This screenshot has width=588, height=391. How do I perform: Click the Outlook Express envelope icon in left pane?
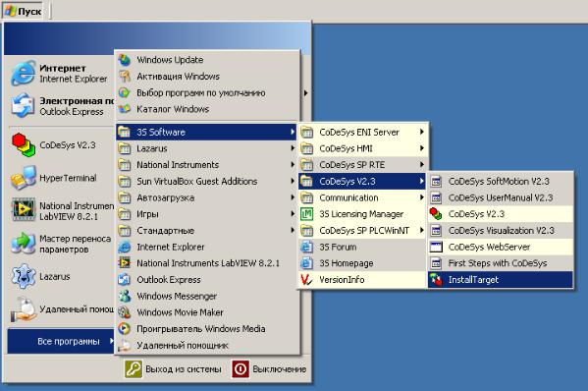click(24, 106)
